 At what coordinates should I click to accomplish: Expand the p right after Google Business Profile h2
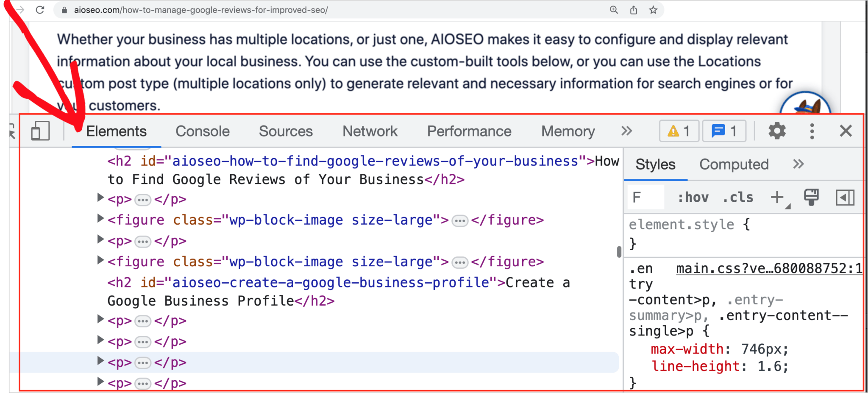click(x=100, y=319)
